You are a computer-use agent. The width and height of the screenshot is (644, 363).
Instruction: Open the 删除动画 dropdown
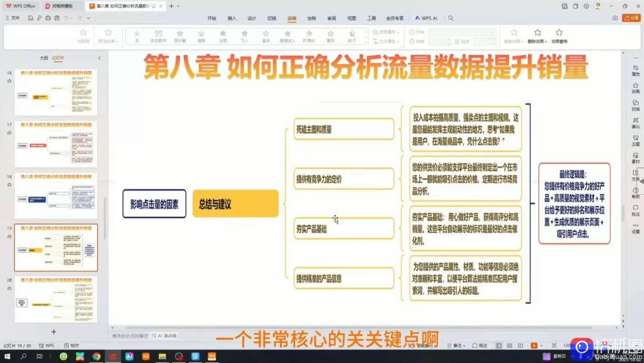[537, 36]
